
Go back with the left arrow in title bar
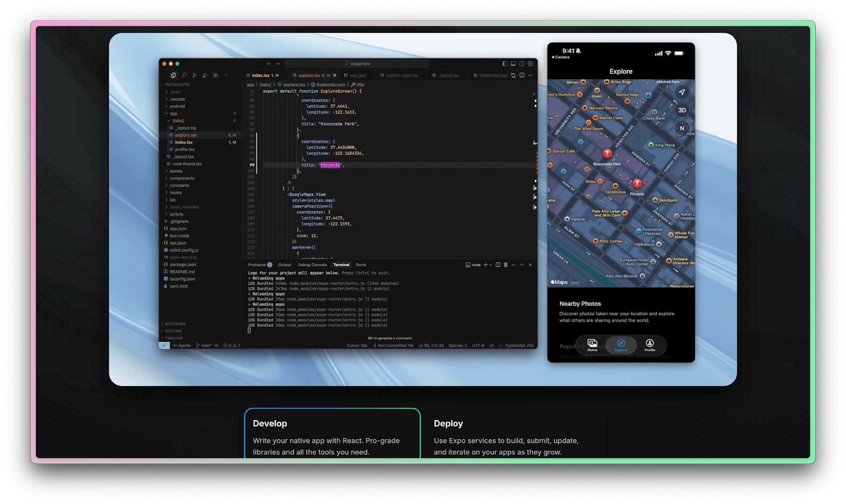coord(269,63)
